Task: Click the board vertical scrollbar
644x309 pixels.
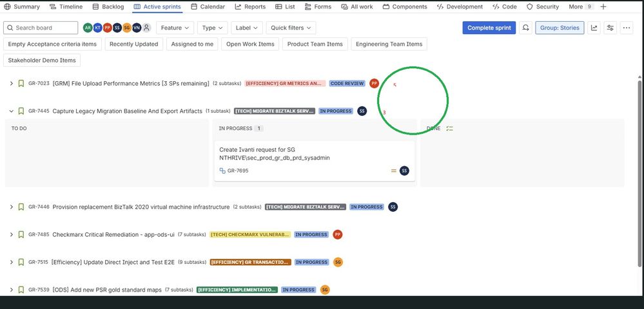Action: [640, 173]
